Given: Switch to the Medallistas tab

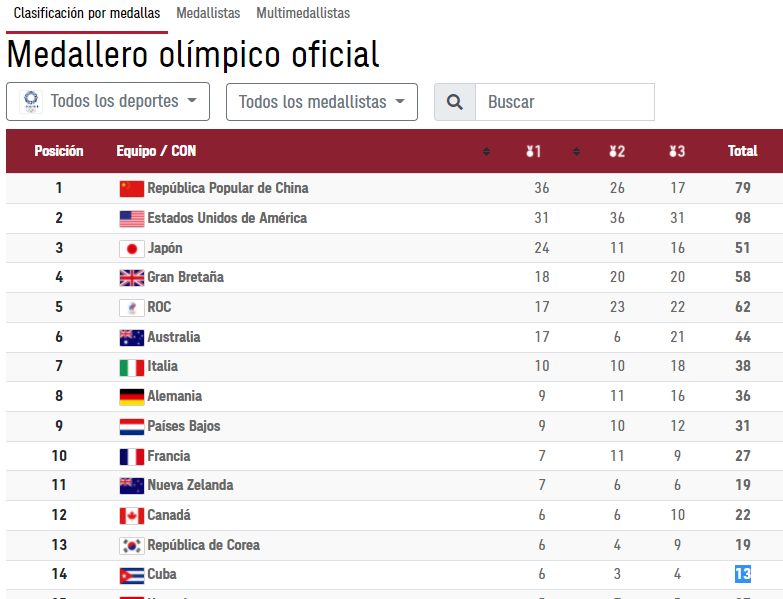Looking at the screenshot, I should click(x=208, y=14).
